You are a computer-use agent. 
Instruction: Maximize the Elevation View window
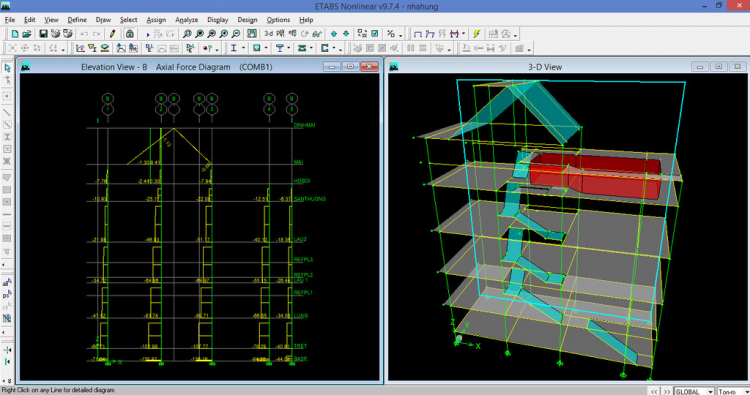click(350, 66)
